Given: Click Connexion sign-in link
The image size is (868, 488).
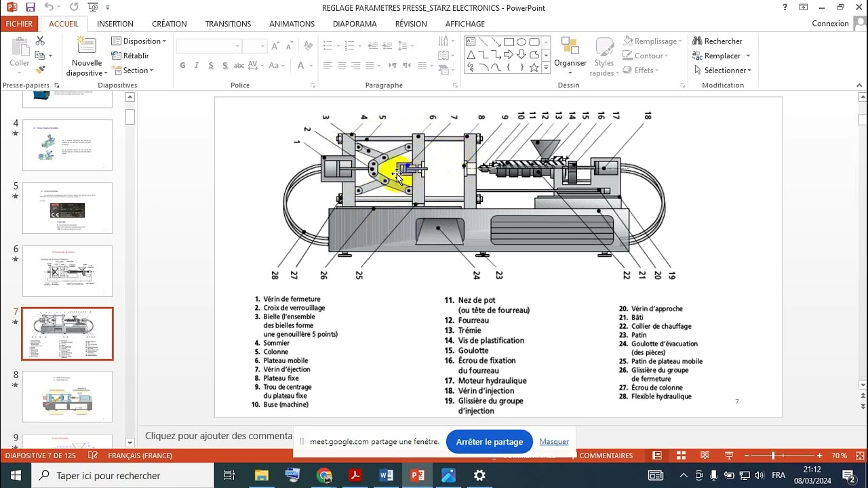Looking at the screenshot, I should pos(830,24).
